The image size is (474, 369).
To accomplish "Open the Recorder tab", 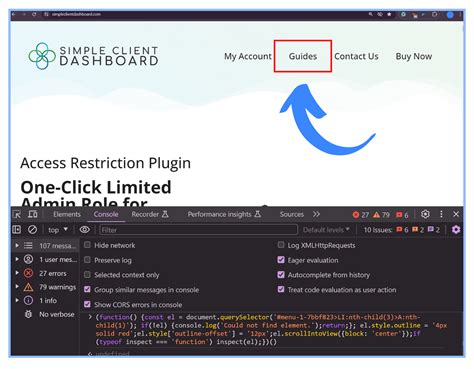I will (150, 214).
